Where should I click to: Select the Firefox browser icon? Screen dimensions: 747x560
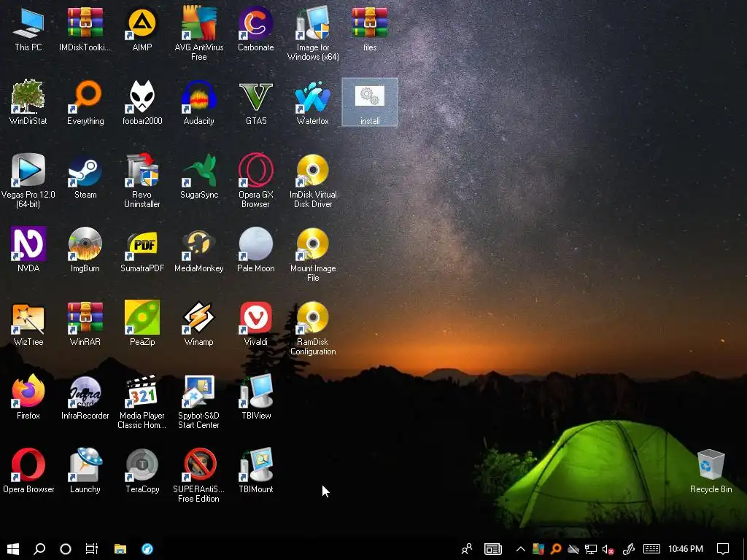[28, 391]
